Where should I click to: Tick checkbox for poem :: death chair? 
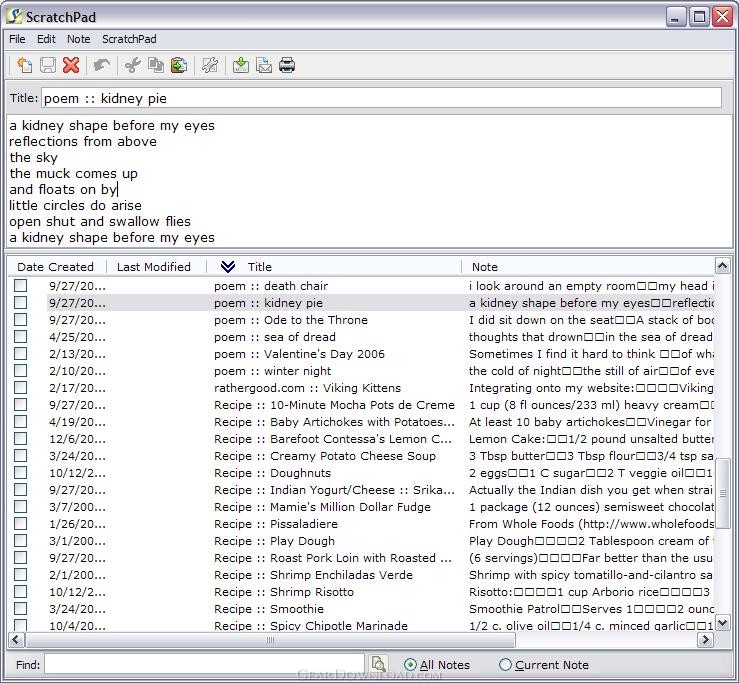pos(20,286)
